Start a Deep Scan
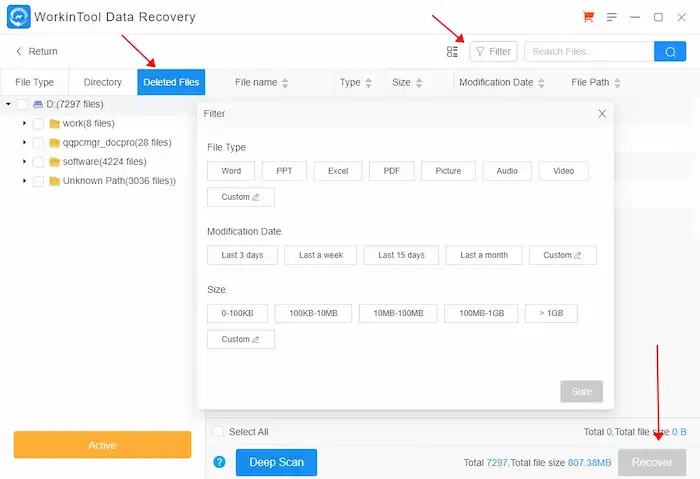700x479 pixels. click(x=276, y=462)
